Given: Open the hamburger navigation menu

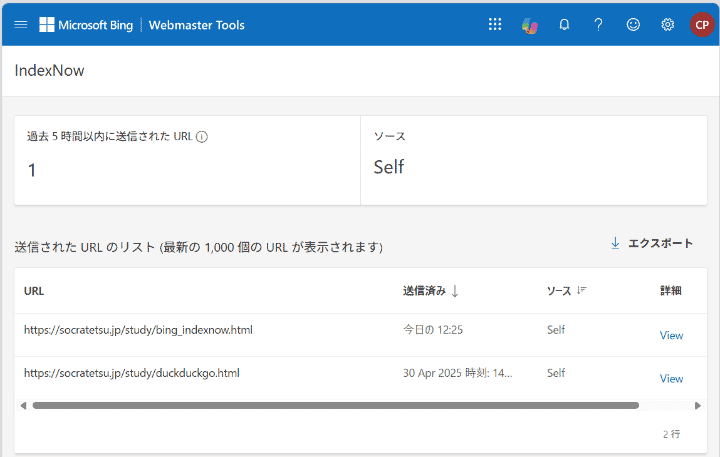Looking at the screenshot, I should [x=21, y=25].
